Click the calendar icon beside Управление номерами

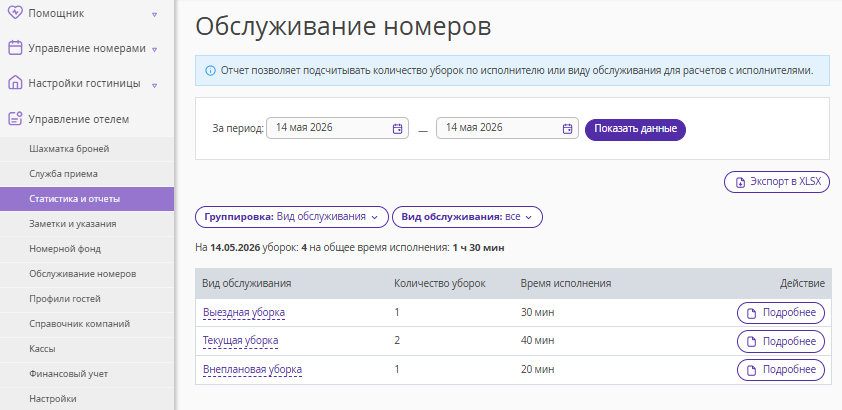[16, 48]
